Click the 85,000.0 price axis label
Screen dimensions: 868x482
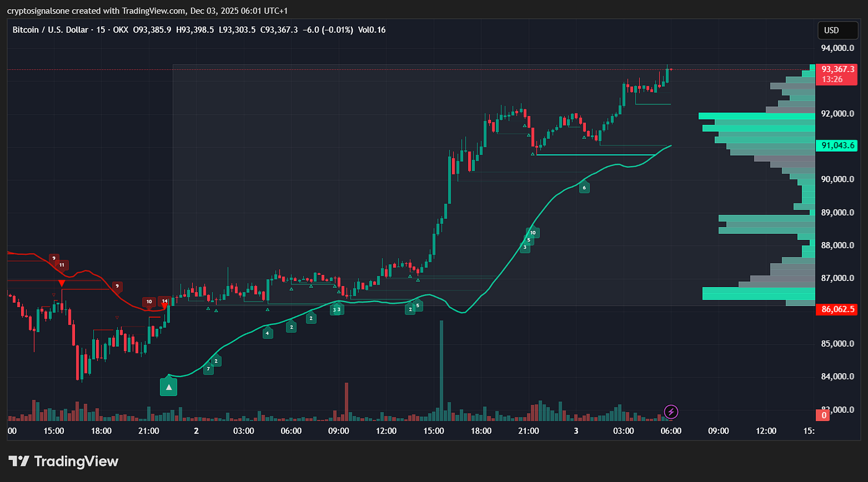[838, 344]
